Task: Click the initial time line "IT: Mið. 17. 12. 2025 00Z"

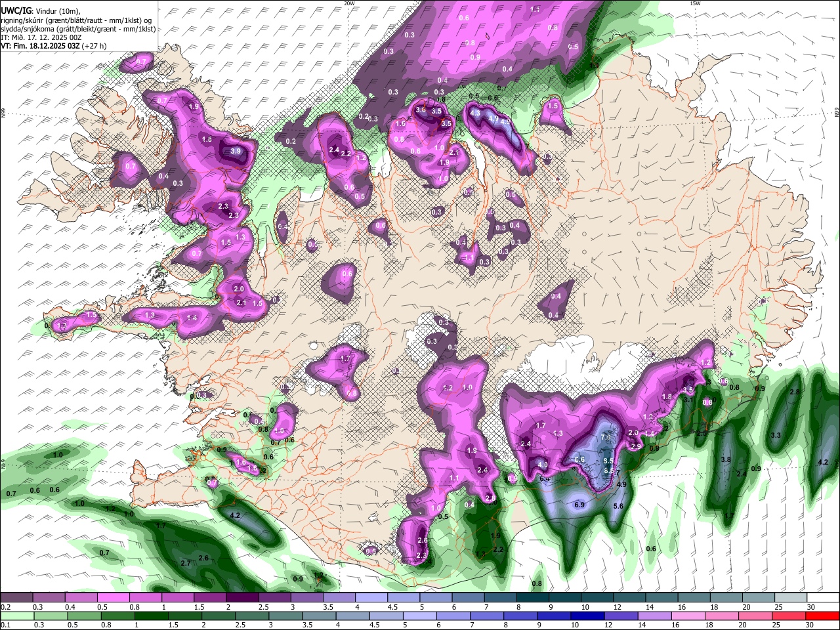Action: click(x=41, y=37)
